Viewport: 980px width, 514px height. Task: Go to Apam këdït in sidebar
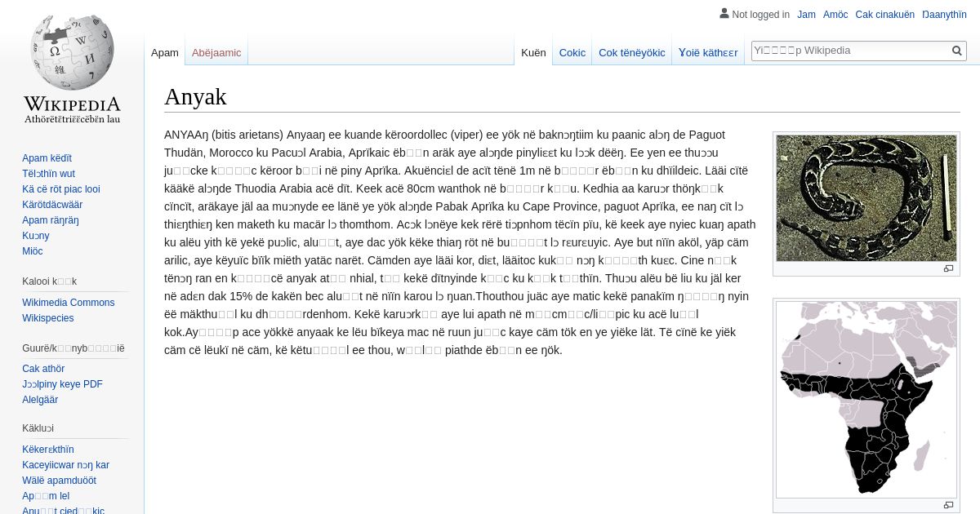[x=47, y=158]
